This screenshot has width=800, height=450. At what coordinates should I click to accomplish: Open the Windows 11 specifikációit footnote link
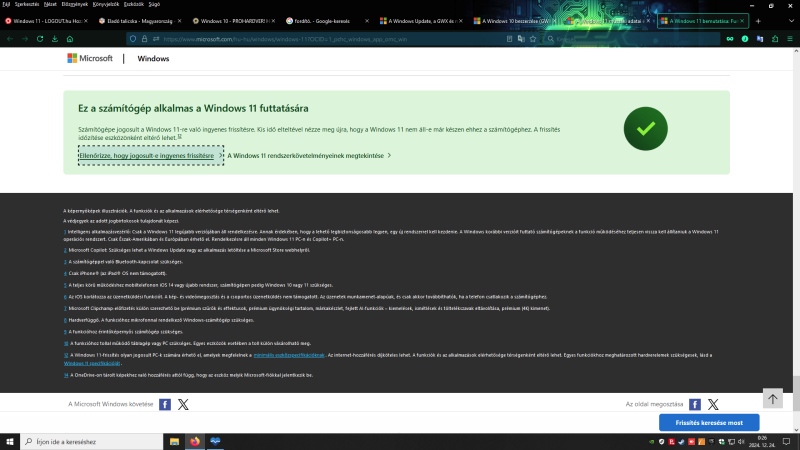[92, 363]
